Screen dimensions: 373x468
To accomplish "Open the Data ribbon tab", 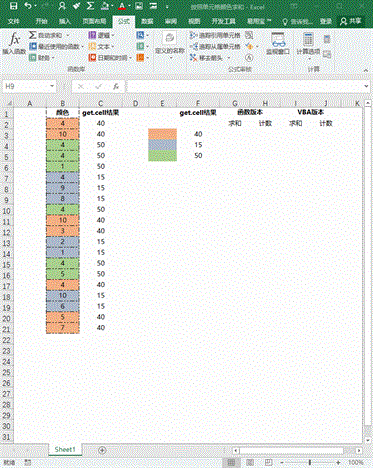I will click(147, 21).
